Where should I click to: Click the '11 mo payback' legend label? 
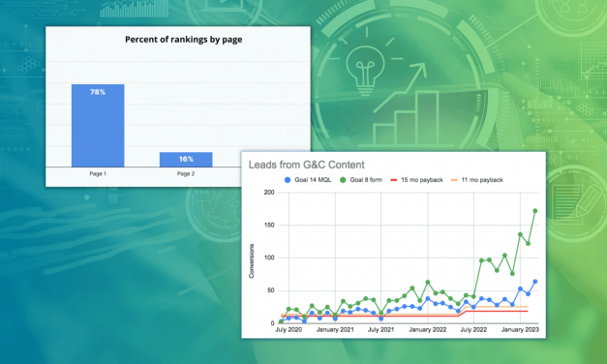click(482, 180)
